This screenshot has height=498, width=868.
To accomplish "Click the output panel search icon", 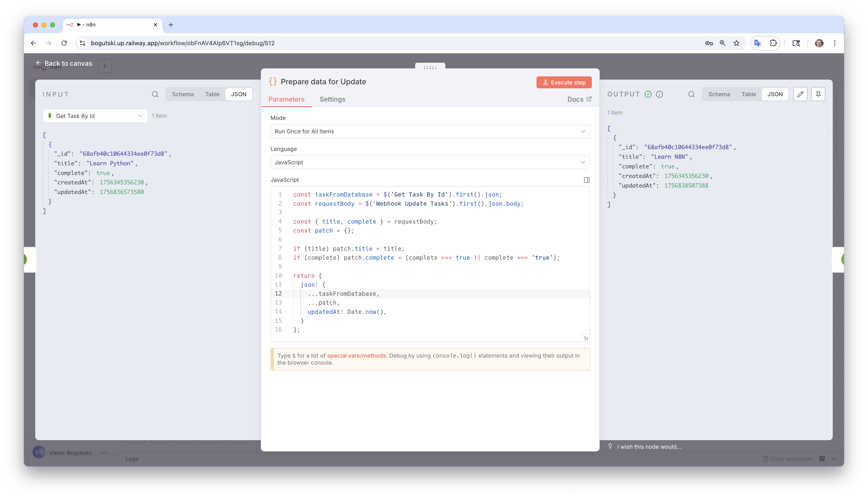I will coord(691,94).
